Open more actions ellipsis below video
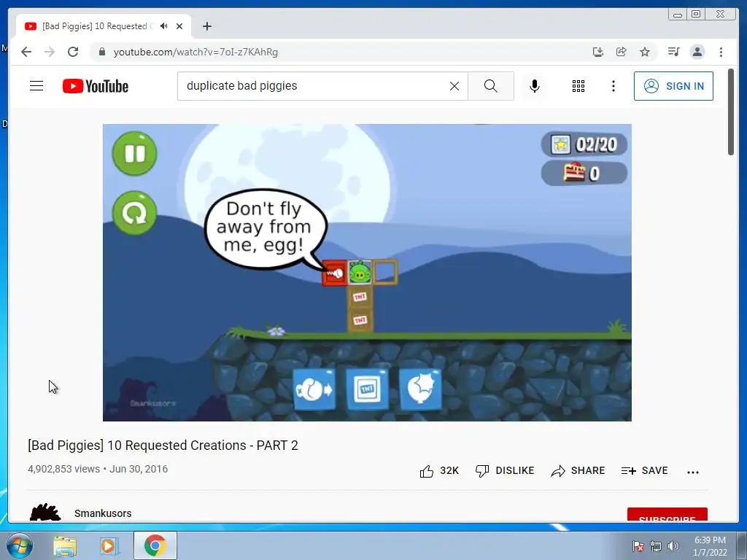The height and width of the screenshot is (560, 747). click(x=693, y=472)
